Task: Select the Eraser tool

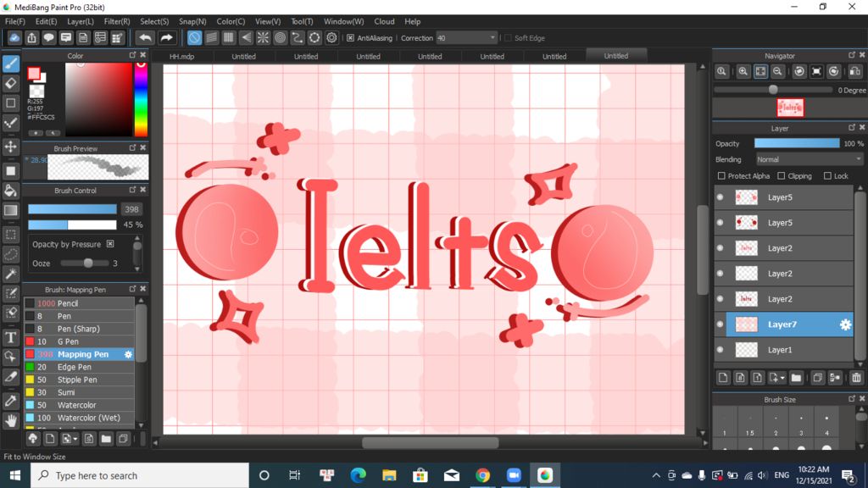Action: click(11, 83)
